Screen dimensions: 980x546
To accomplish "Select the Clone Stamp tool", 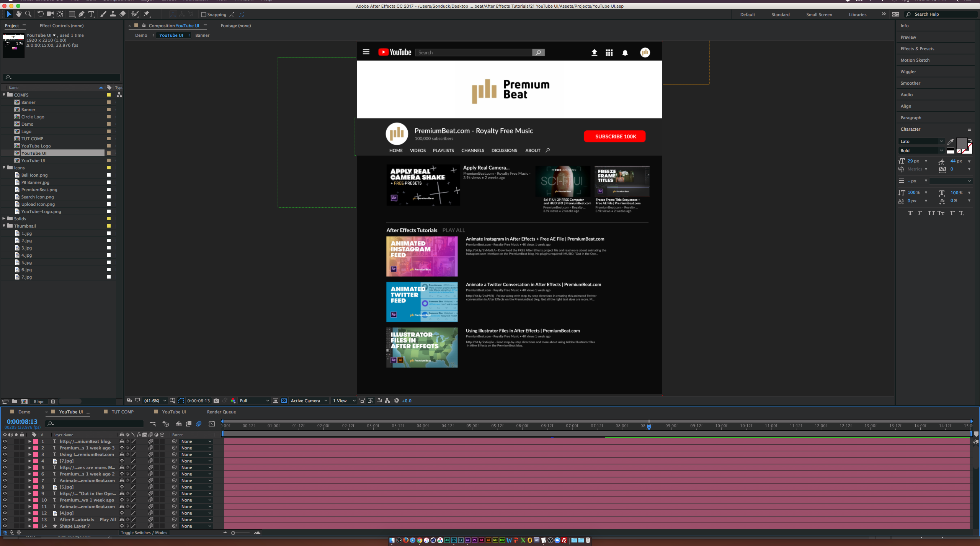I will pyautogui.click(x=113, y=14).
